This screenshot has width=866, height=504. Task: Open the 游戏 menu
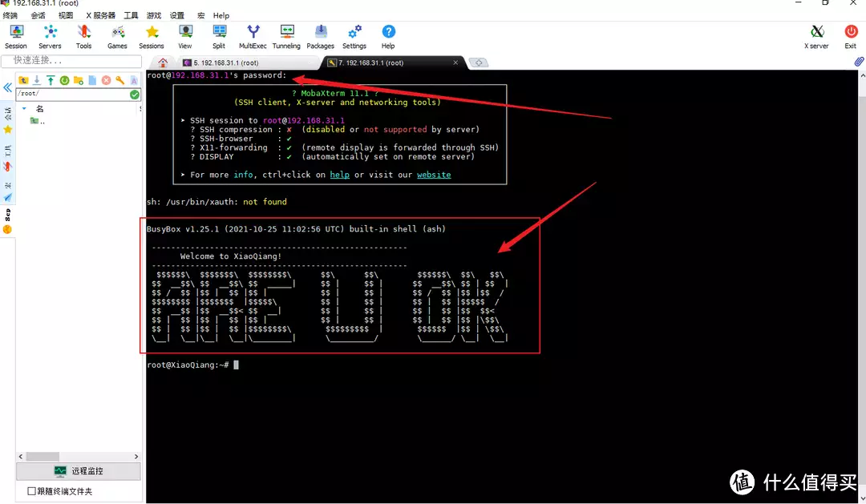(x=153, y=15)
